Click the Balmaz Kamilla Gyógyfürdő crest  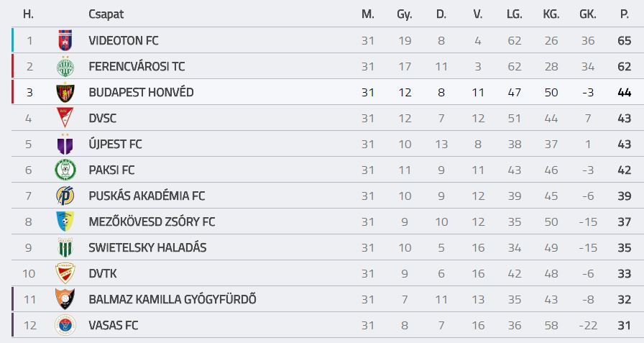coord(65,299)
